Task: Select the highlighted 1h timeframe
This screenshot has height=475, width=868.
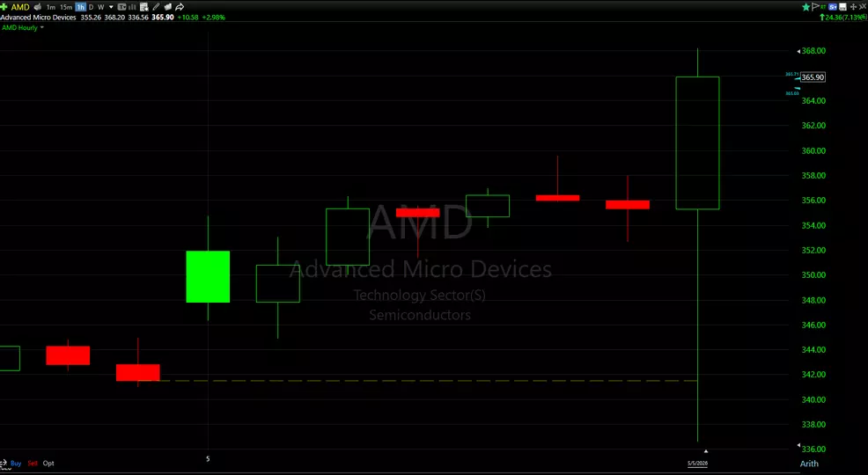Action: [80, 7]
